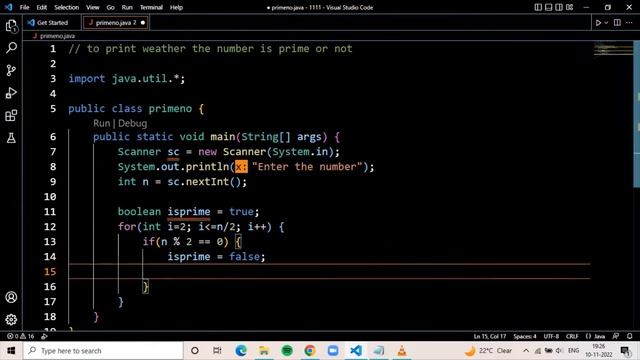
Task: Open File Explorer from taskbar
Action: point(264,351)
